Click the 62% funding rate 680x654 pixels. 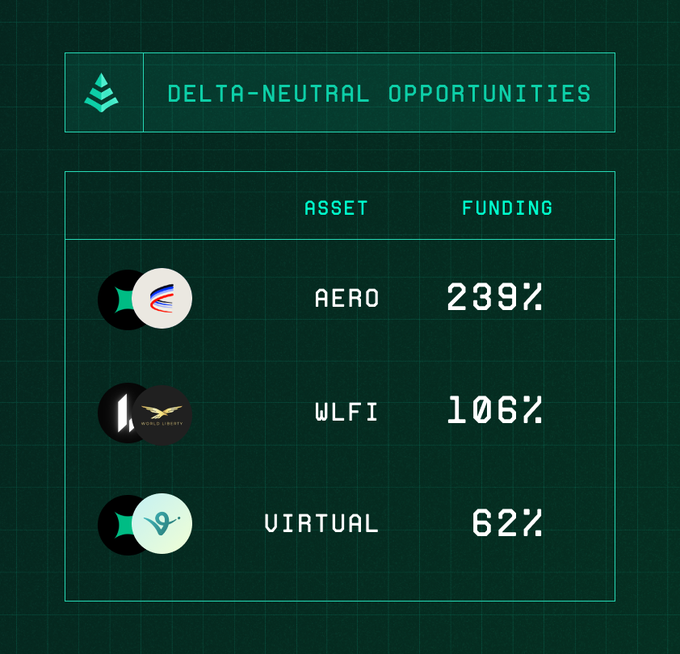(x=507, y=523)
